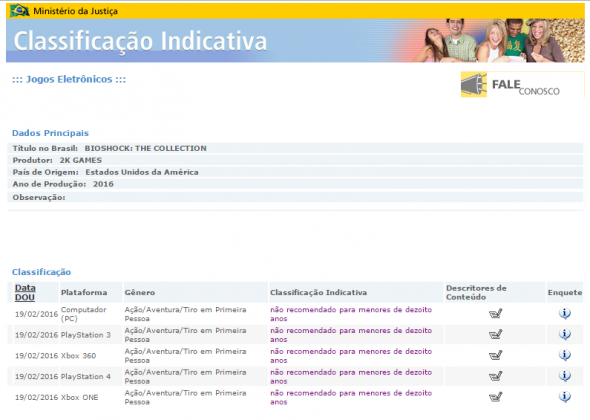Screen dimensions: 590x420
Task: Click the Gênero column header
Action: coord(140,292)
